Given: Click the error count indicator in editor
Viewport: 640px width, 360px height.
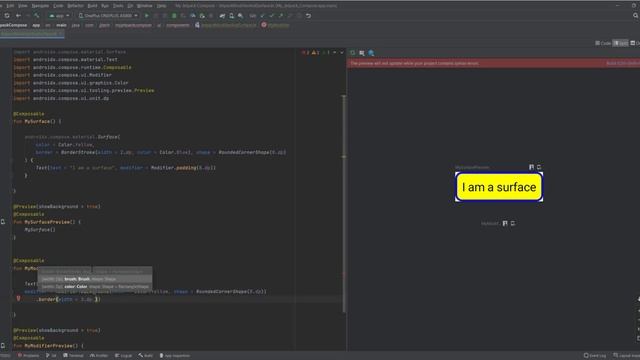Looking at the screenshot, I should click(305, 53).
